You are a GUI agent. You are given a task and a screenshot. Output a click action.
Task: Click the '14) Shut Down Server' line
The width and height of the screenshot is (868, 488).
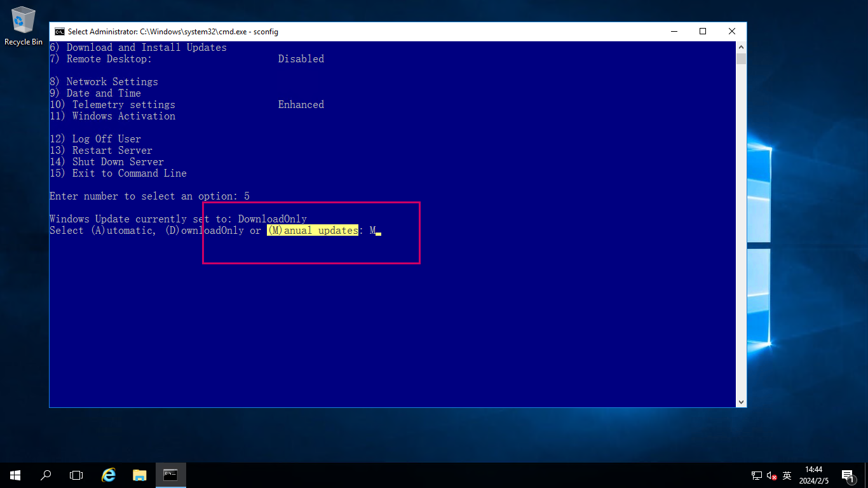[107, 162]
